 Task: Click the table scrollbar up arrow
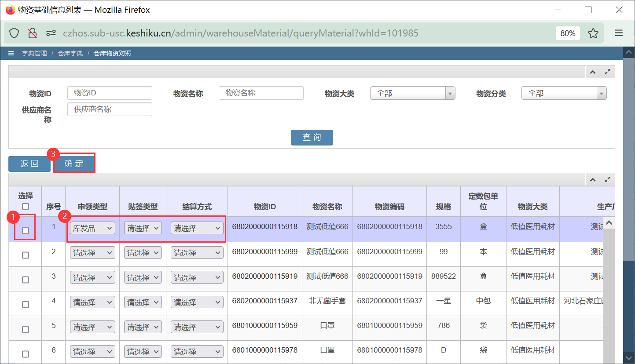click(609, 223)
